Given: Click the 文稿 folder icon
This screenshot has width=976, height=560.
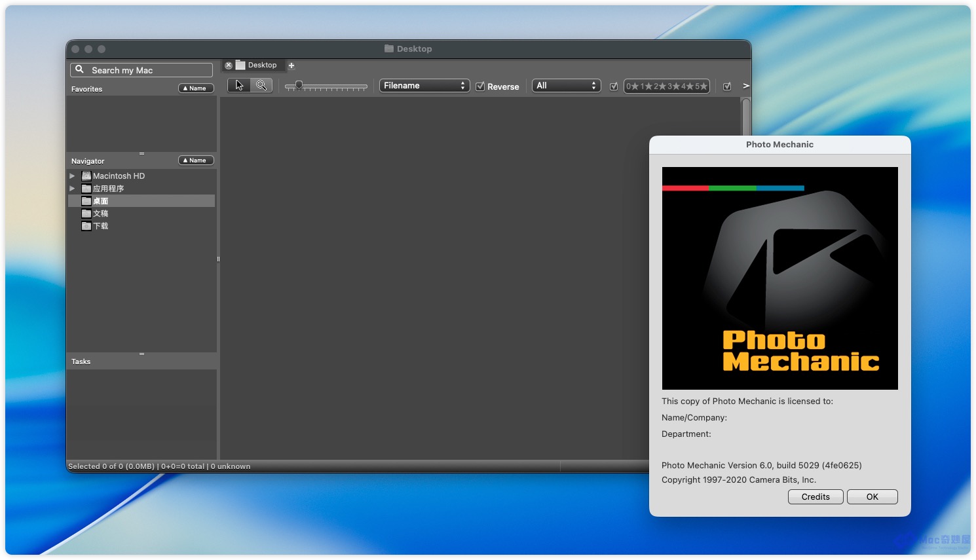Looking at the screenshot, I should [x=86, y=214].
